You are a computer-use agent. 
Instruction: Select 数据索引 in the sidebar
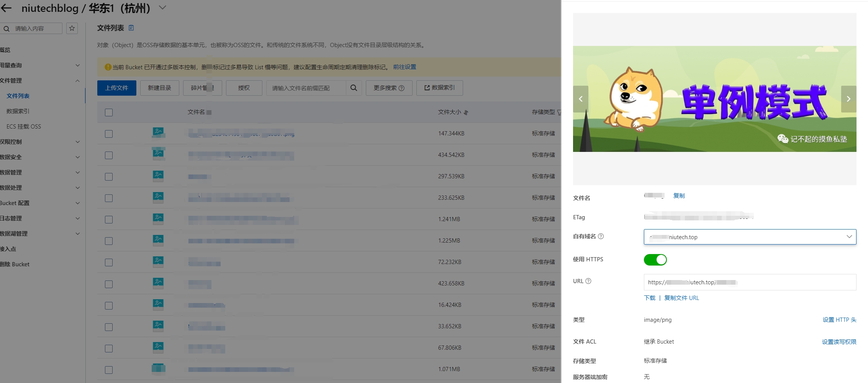pos(18,111)
